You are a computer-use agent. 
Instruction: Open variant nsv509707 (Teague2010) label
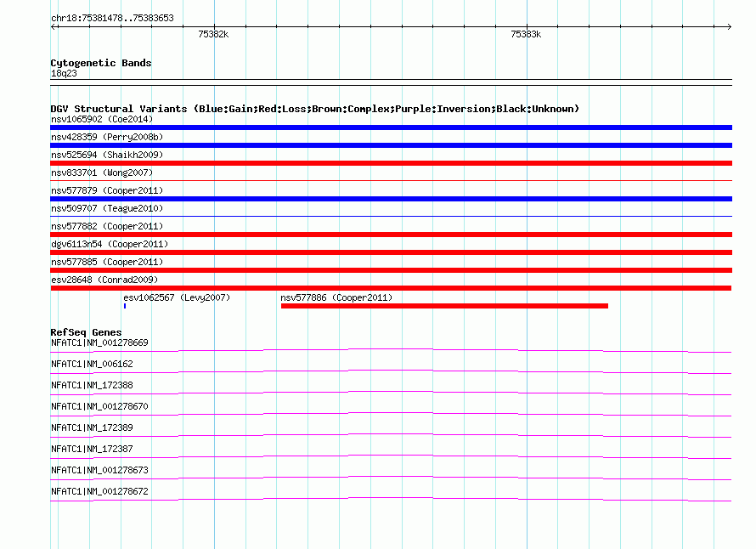point(107,208)
